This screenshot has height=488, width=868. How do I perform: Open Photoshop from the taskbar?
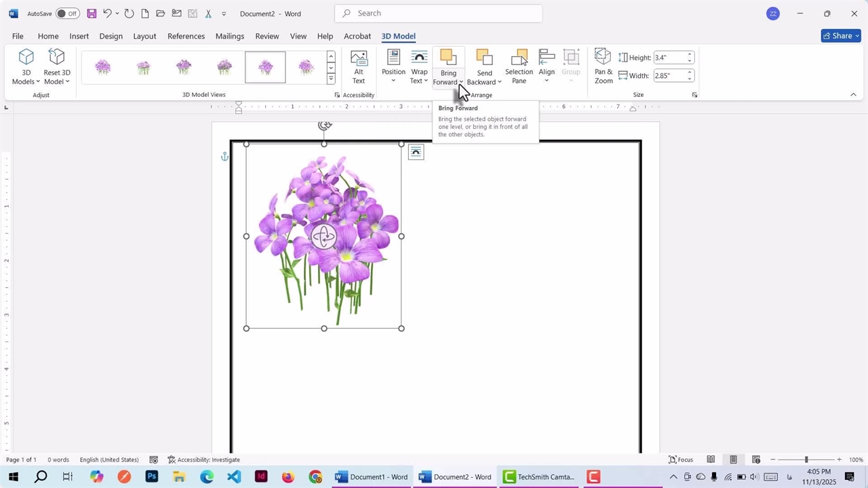[x=151, y=476]
